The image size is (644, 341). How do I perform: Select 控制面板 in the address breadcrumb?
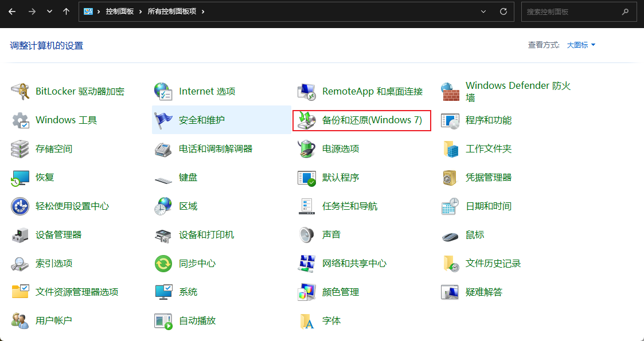click(x=119, y=11)
